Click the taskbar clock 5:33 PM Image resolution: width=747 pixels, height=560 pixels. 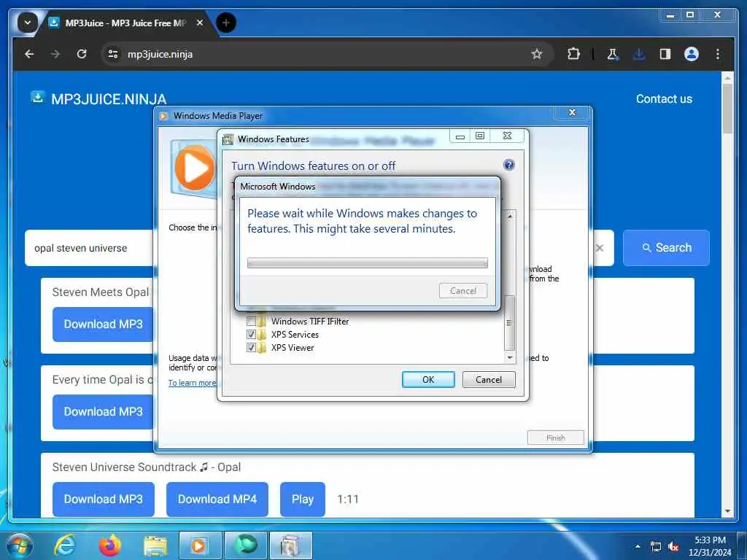click(709, 540)
